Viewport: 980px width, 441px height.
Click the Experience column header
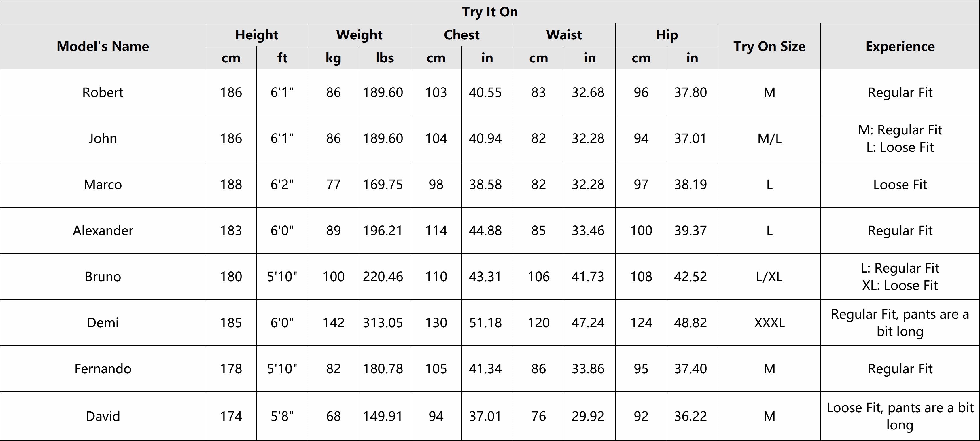(x=900, y=46)
